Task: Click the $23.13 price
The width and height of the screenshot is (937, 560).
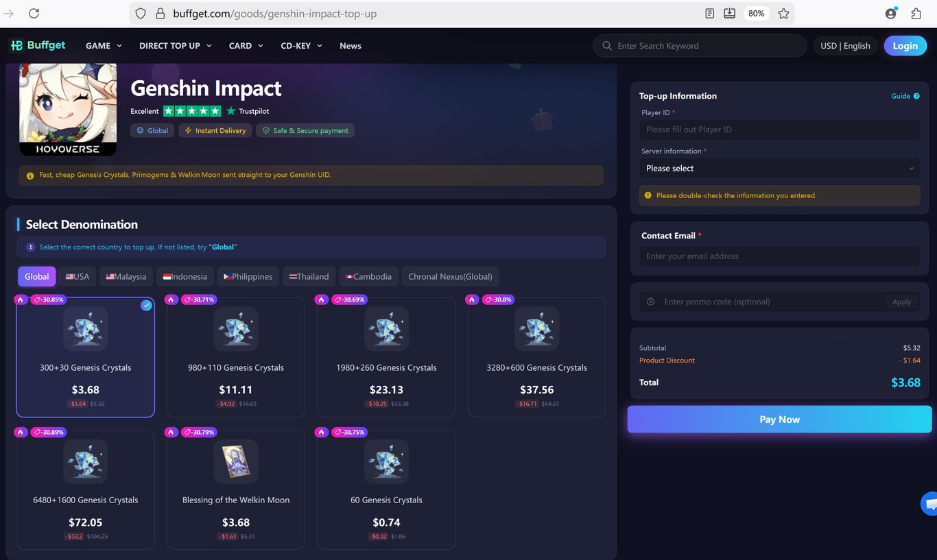Action: tap(386, 390)
